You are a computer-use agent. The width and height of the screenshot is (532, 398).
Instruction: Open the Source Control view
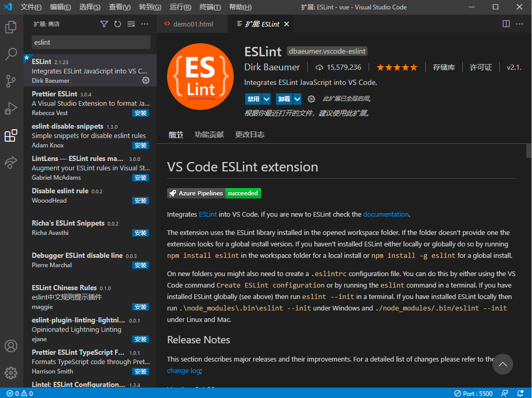click(11, 81)
